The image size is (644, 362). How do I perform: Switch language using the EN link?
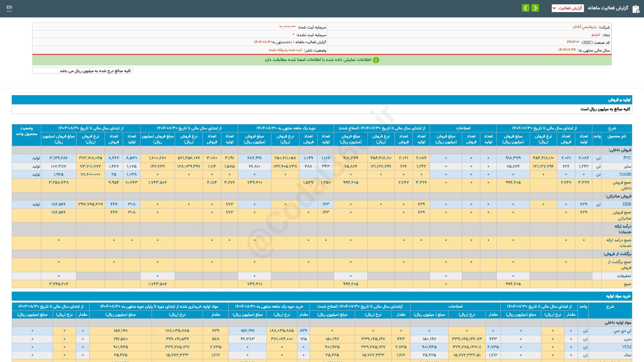coord(9,7)
